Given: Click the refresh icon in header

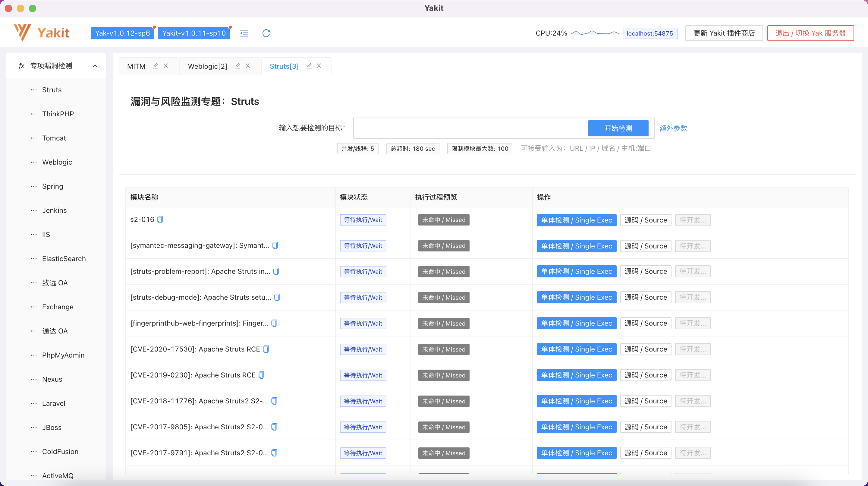Looking at the screenshot, I should (266, 33).
